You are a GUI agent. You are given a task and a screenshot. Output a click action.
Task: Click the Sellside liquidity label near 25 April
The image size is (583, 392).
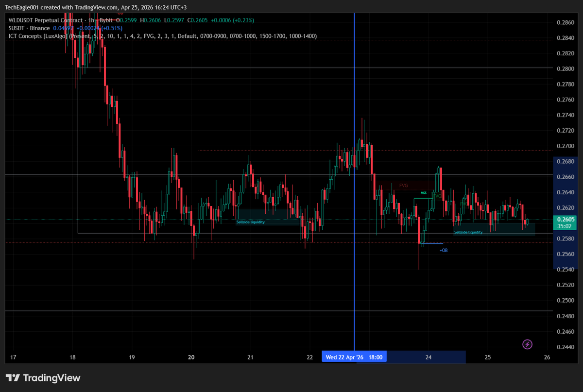(468, 232)
